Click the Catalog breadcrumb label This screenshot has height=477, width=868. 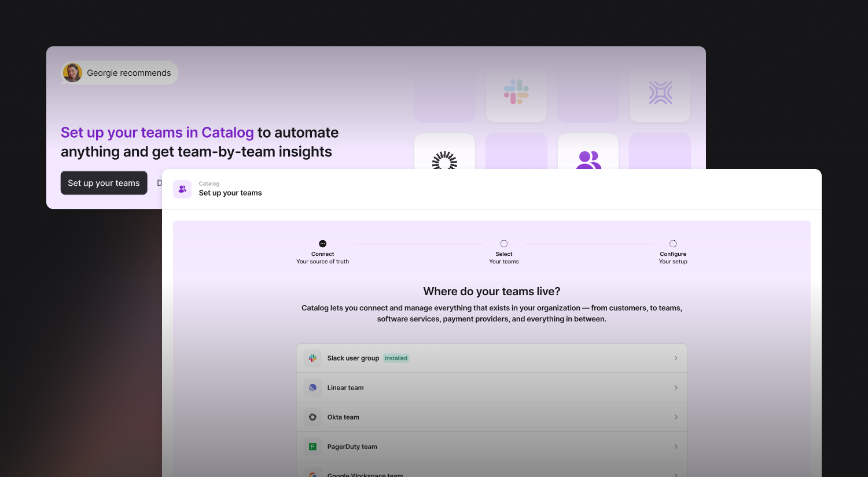[x=209, y=184]
